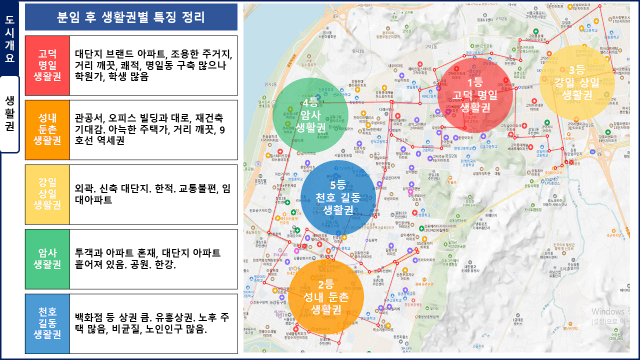This screenshot has width=640, height=360.
Task: Click the description starting 관공서, 오피스 빌딩과 대로
Action: [x=153, y=130]
